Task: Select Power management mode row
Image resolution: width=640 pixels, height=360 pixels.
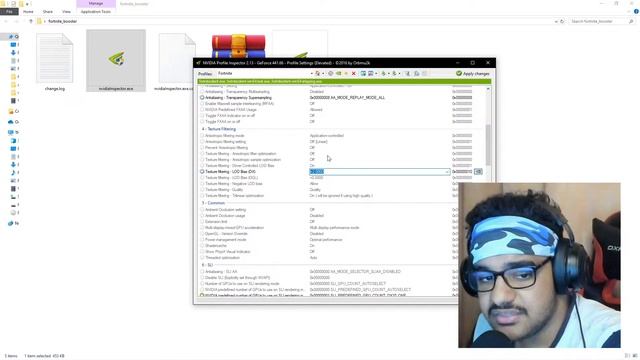Action: pyautogui.click(x=329, y=240)
